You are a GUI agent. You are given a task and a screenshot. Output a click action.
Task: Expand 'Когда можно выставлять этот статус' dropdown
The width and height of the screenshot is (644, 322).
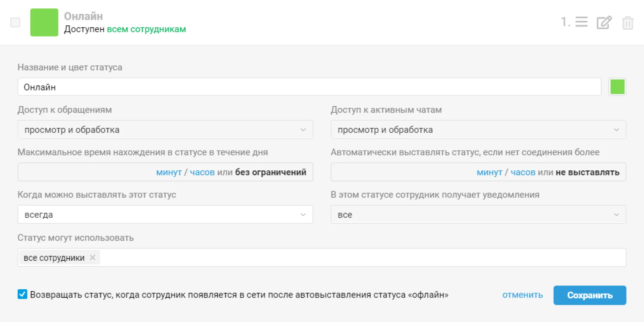pyautogui.click(x=165, y=214)
